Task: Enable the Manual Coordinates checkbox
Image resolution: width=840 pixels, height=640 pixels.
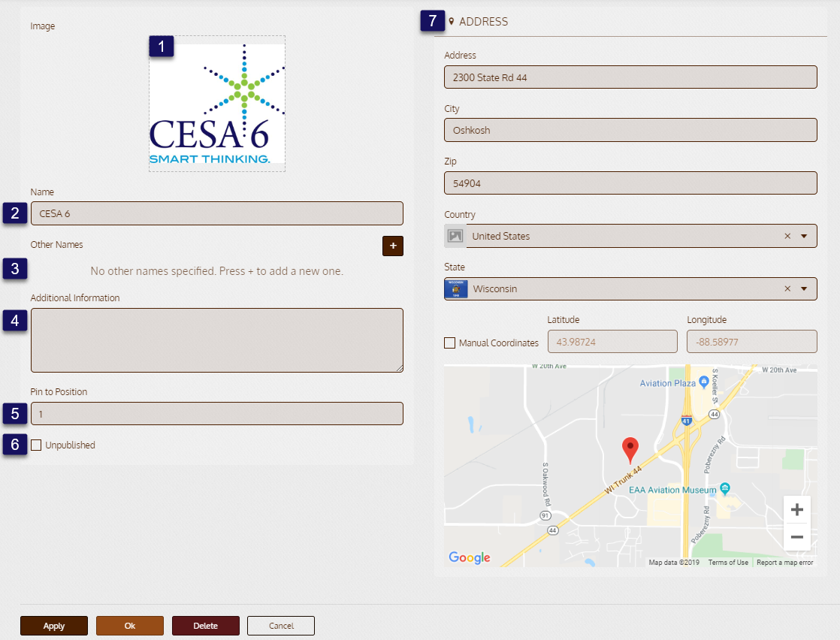Action: pos(449,343)
